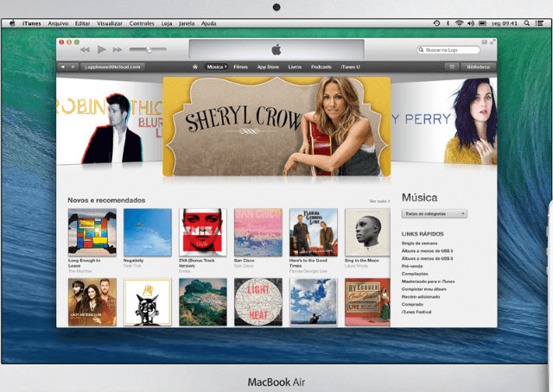Click the 'Ver tudo' link

(379, 200)
